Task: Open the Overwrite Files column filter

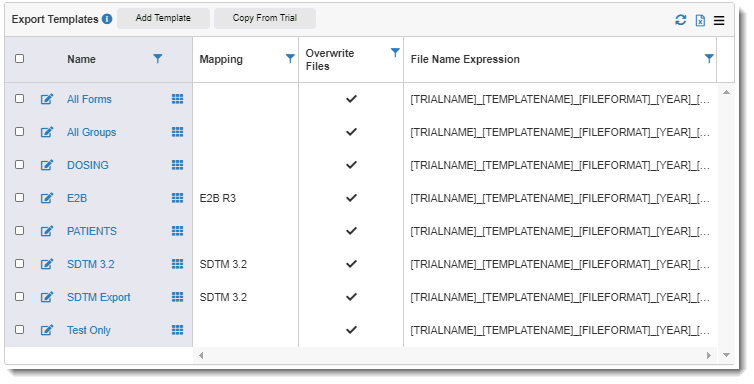Action: 395,52
